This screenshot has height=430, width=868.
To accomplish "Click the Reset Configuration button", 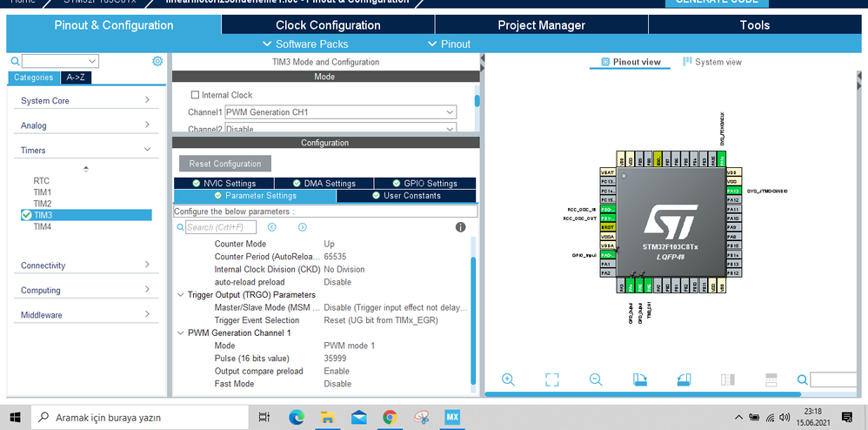I will click(x=224, y=164).
